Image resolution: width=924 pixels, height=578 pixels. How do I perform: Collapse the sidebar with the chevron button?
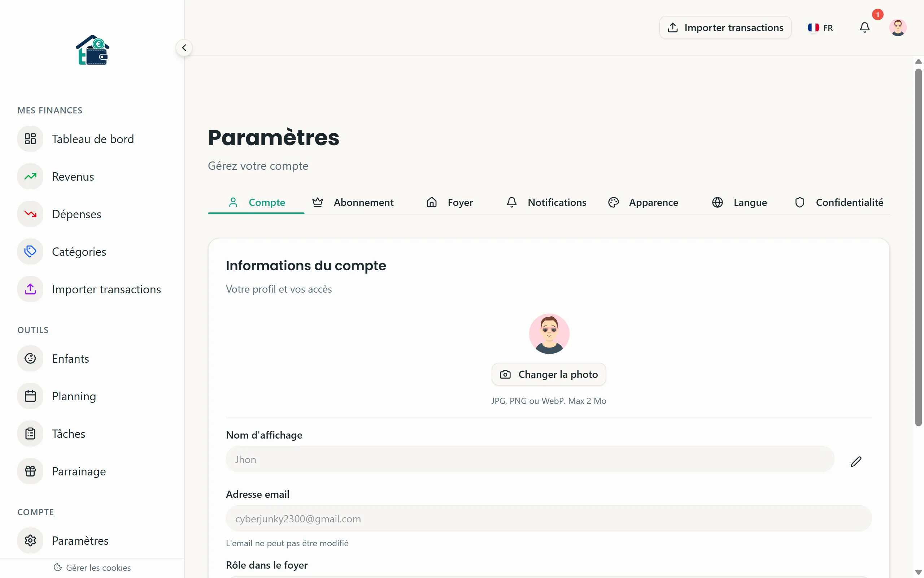(184, 48)
